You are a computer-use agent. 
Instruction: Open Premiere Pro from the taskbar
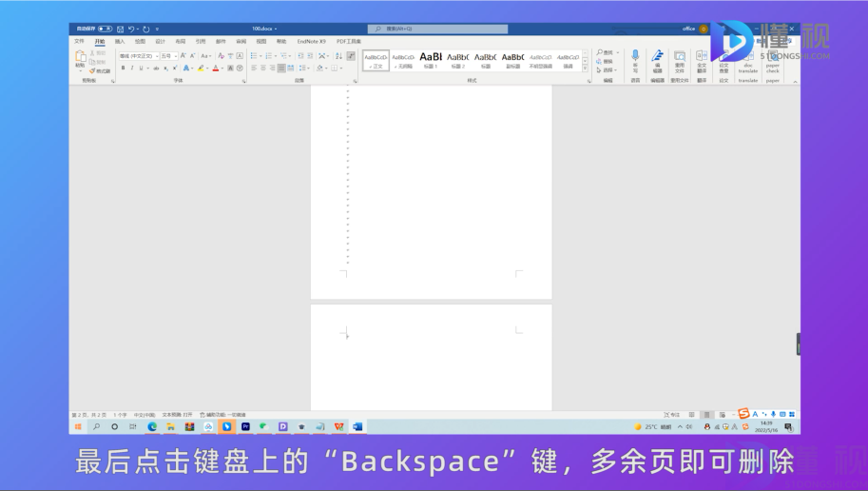tap(245, 426)
